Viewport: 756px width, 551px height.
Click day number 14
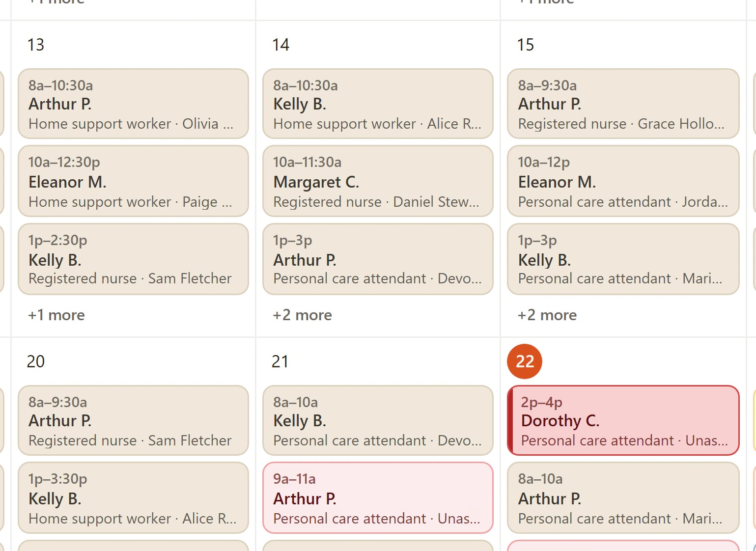click(x=280, y=45)
